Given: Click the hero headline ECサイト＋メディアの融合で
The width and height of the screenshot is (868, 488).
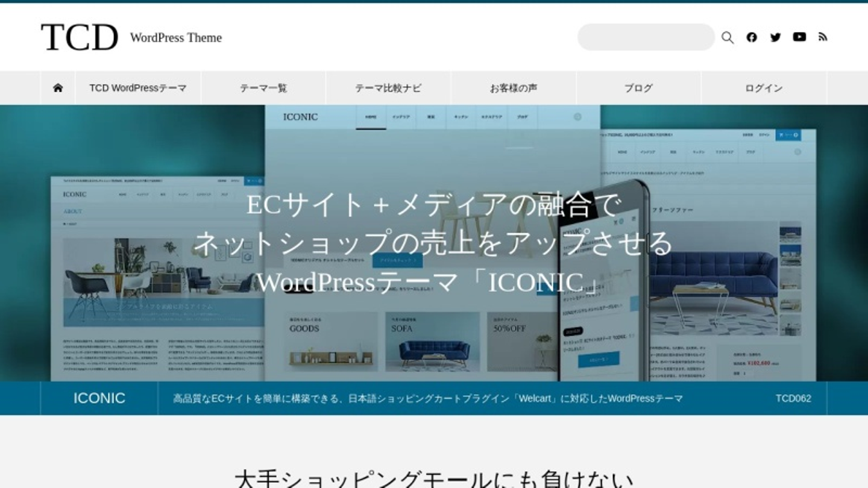Looking at the screenshot, I should pyautogui.click(x=433, y=205).
